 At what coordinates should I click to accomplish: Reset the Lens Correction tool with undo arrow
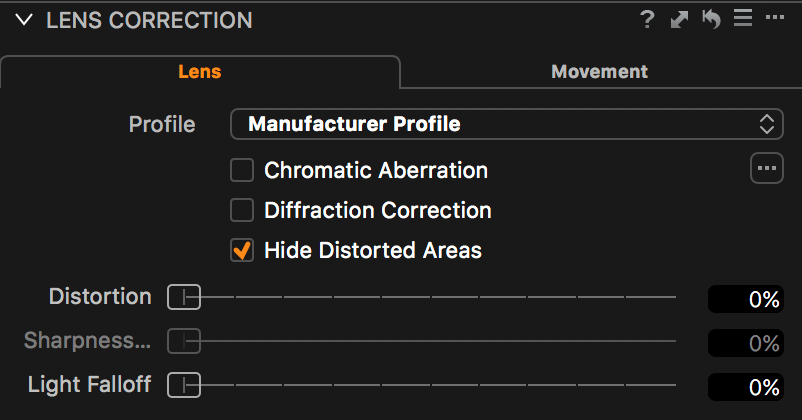tap(711, 19)
